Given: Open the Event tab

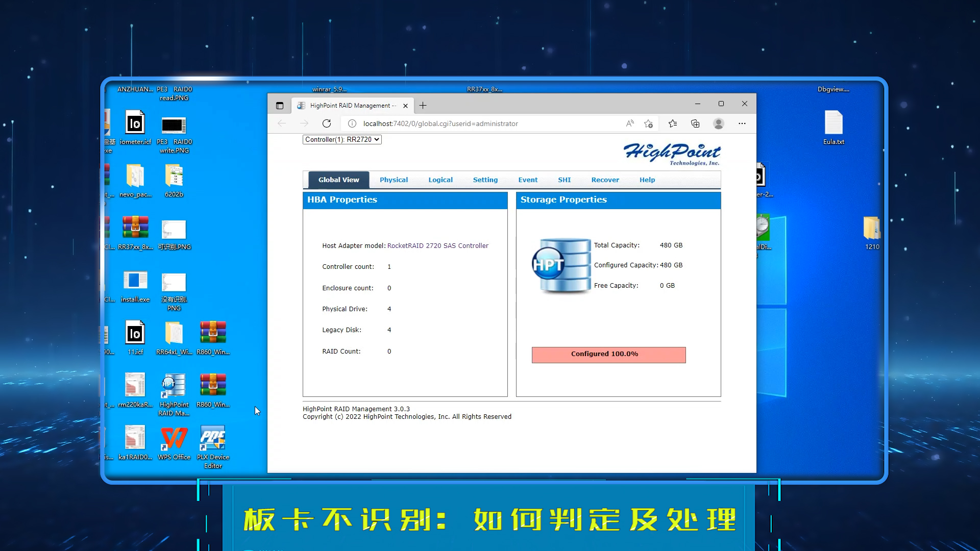Looking at the screenshot, I should [528, 180].
